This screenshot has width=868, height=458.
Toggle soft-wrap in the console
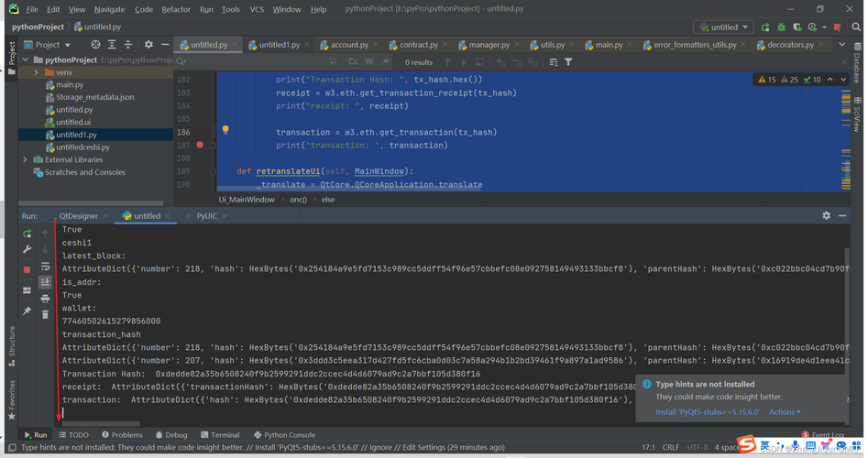coord(46,267)
